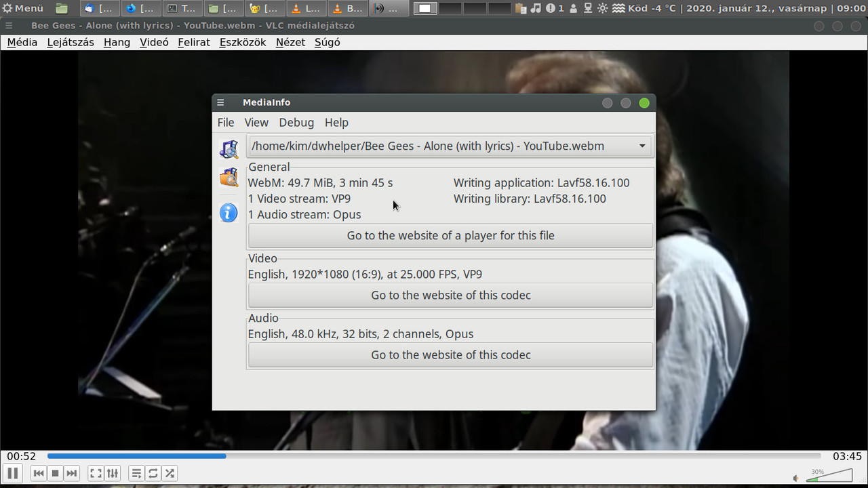This screenshot has width=868, height=488.
Task: Skip to next track in VLC
Action: click(x=72, y=473)
